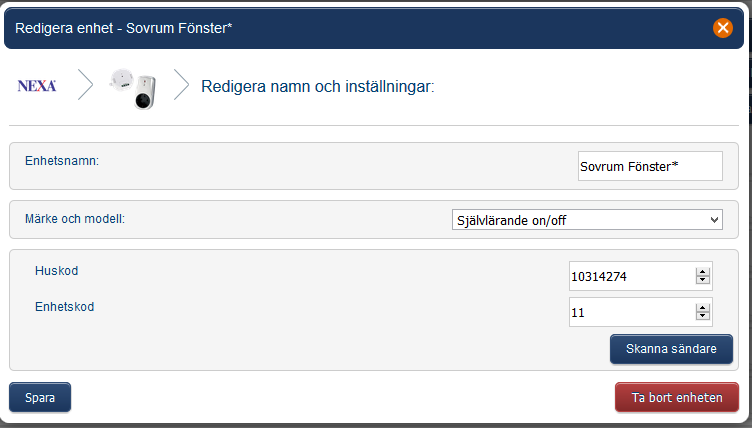Increase Enhetskod with the up arrow

[703, 307]
